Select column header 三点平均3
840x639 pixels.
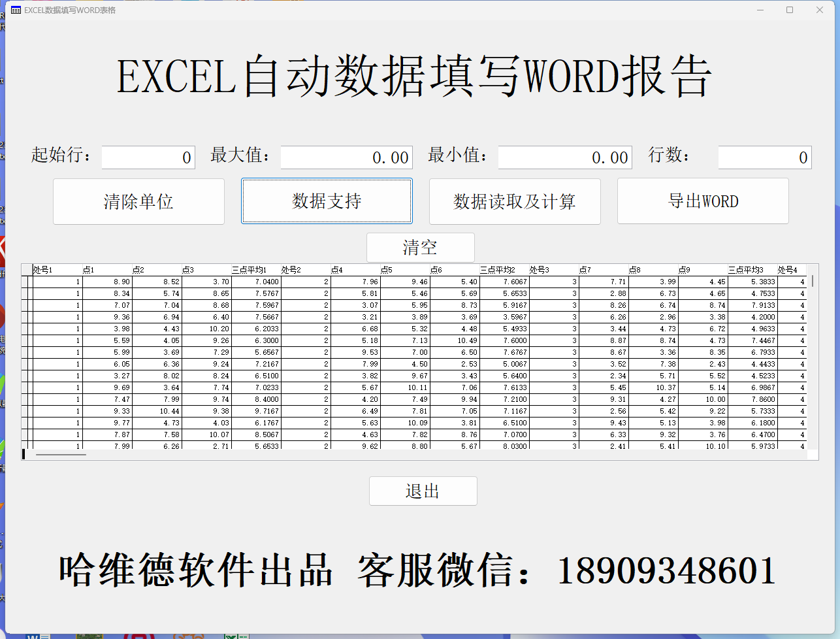pyautogui.click(x=752, y=270)
